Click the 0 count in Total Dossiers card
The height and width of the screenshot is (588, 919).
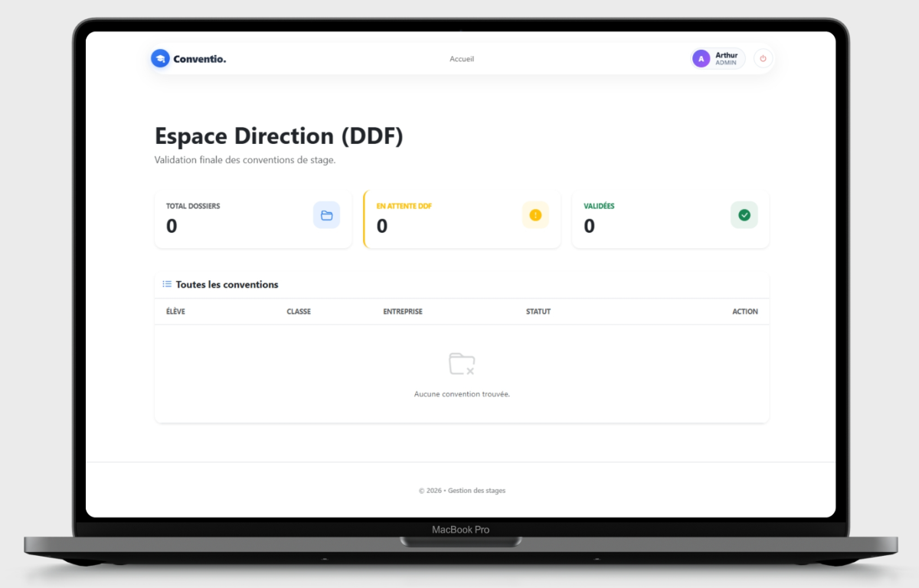tap(172, 226)
